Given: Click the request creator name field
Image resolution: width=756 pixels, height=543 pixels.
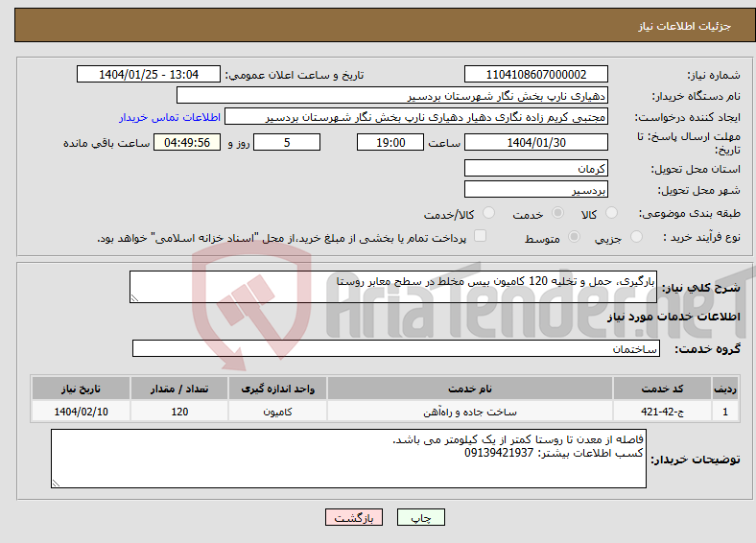Looking at the screenshot, I should [x=416, y=117].
